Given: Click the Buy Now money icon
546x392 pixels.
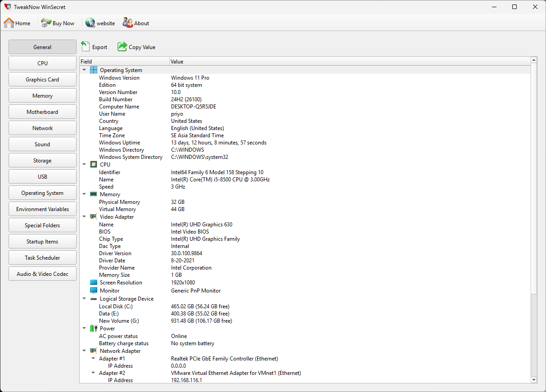Looking at the screenshot, I should tap(46, 23).
